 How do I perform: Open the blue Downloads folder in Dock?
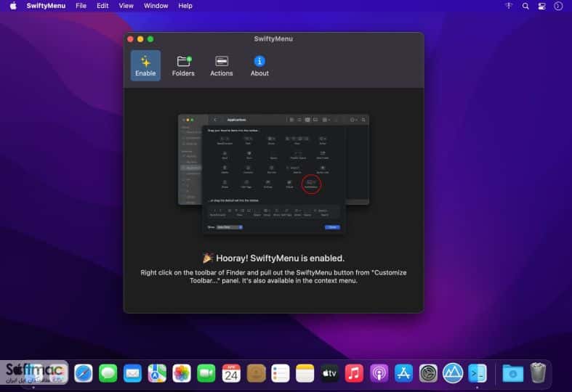click(x=512, y=373)
